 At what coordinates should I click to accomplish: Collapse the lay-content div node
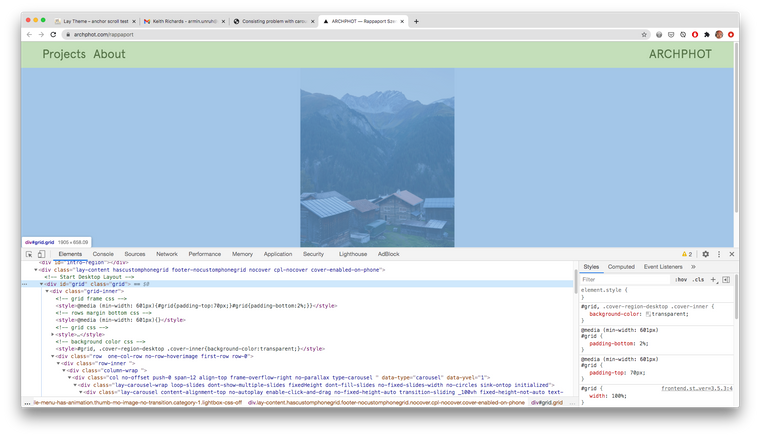point(36,270)
